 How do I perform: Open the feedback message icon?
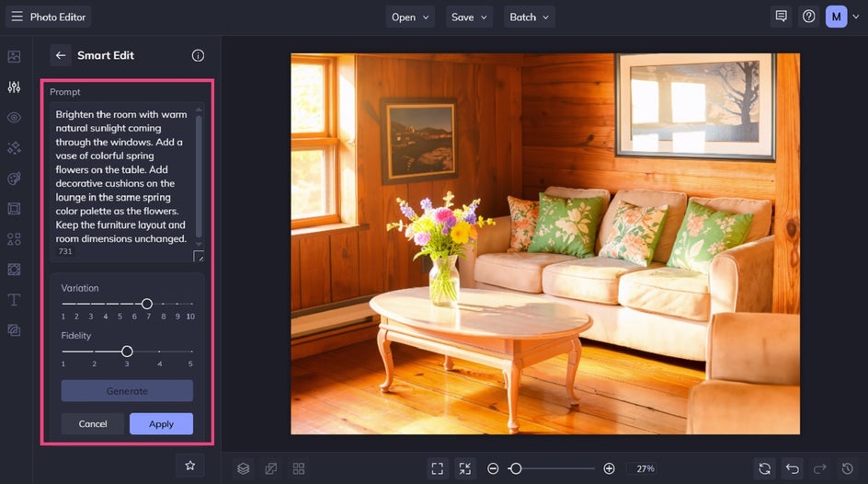[781, 17]
